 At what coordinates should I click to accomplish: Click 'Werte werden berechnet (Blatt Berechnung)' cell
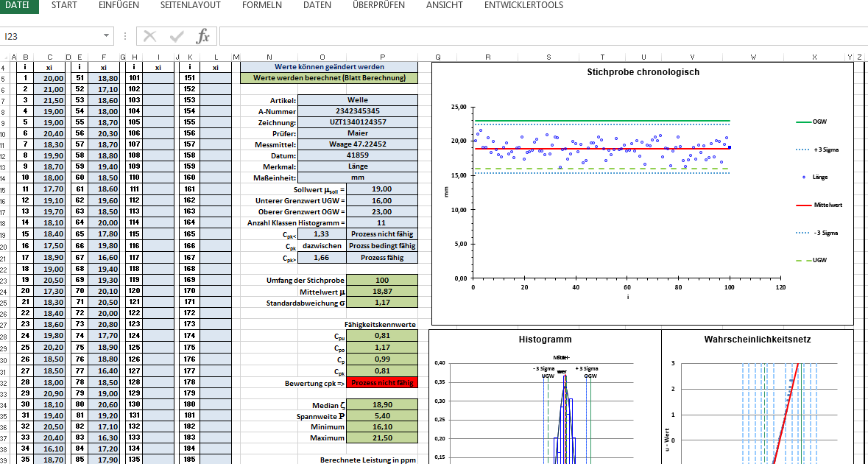pos(329,78)
